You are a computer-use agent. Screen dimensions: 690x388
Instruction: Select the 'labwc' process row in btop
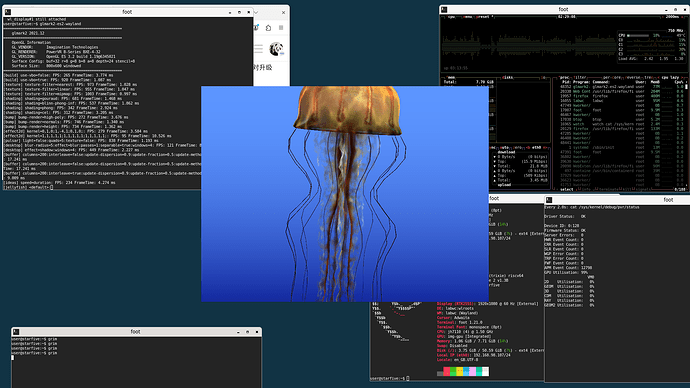622,101
